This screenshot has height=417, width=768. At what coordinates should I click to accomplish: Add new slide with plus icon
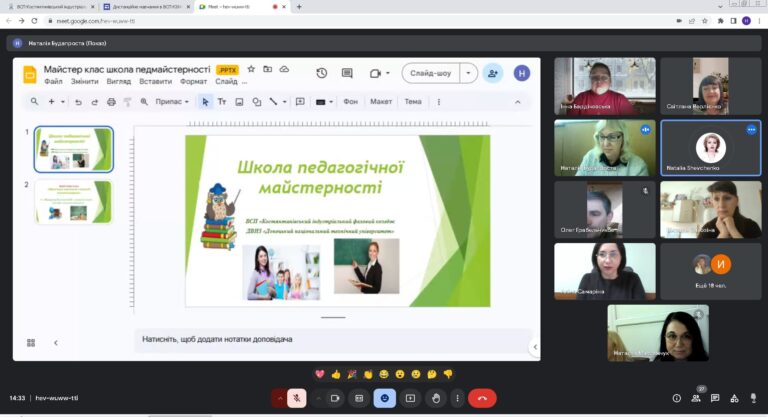(51, 101)
